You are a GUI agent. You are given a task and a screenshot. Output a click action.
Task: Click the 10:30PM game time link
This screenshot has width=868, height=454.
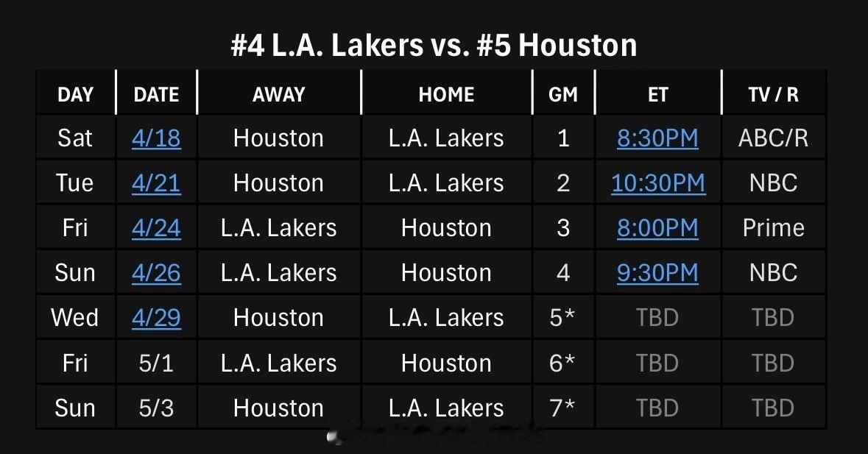(657, 182)
